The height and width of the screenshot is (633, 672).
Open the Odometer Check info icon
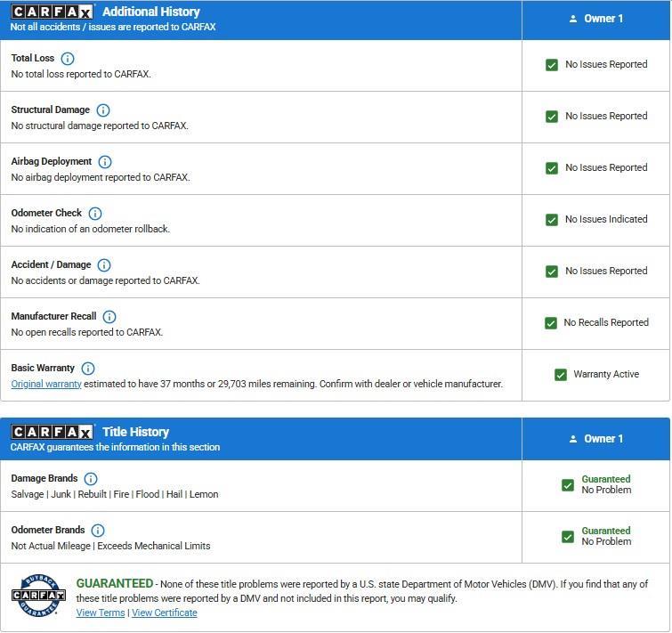95,214
